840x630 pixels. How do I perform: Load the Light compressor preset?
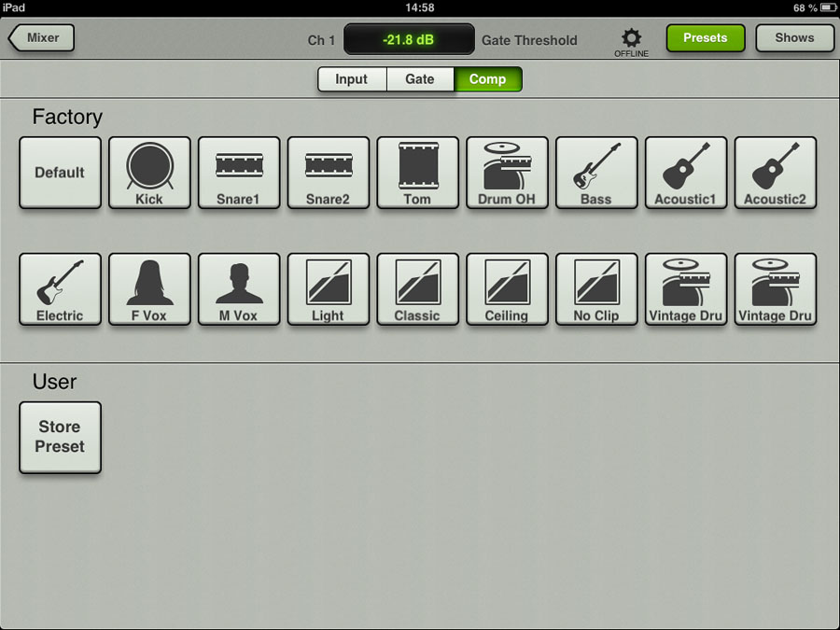[329, 289]
